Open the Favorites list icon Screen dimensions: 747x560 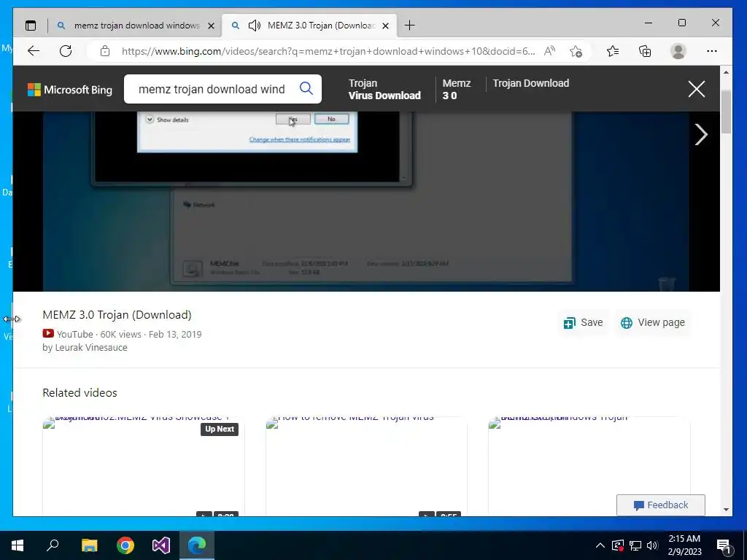tap(613, 51)
